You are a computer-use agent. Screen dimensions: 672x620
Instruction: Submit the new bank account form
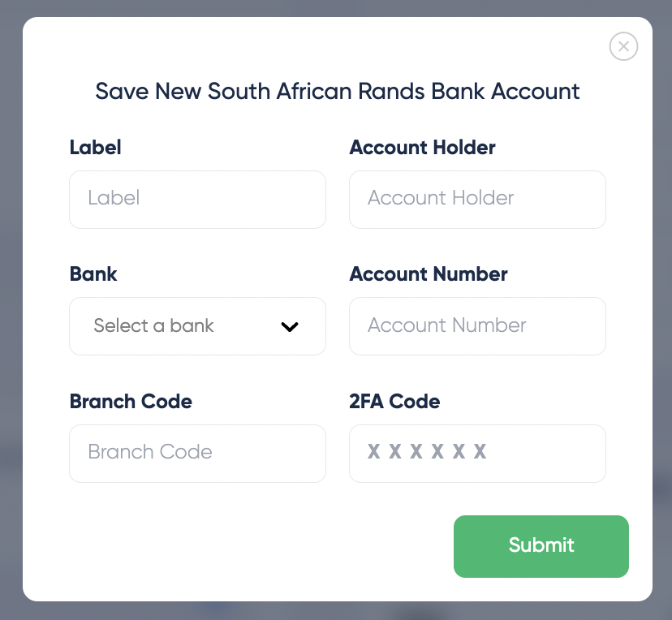tap(541, 546)
